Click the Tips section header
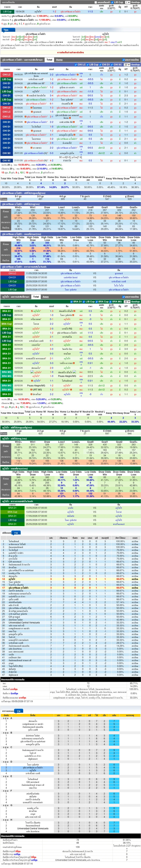 tap(6, 30)
